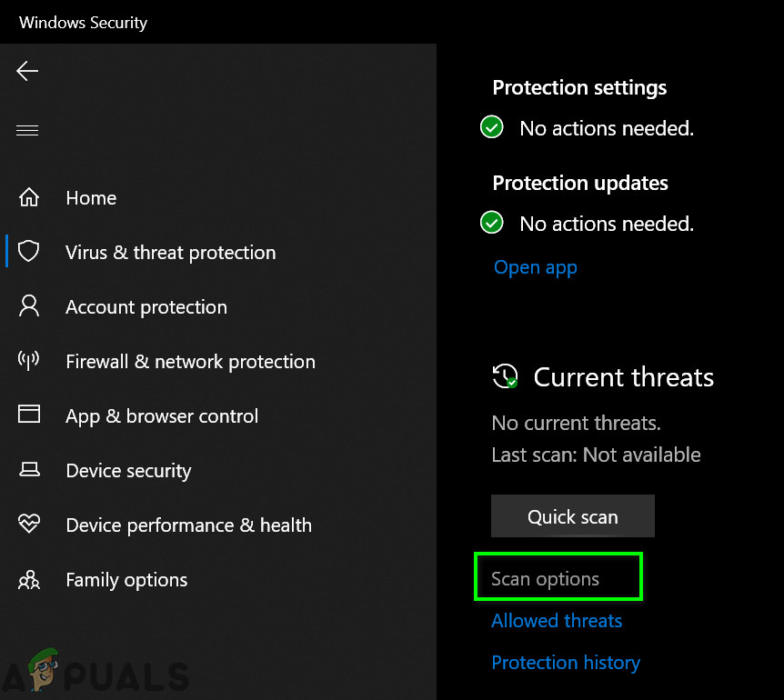Click the Account protection person icon
The width and height of the screenshot is (784, 700).
coord(29,306)
